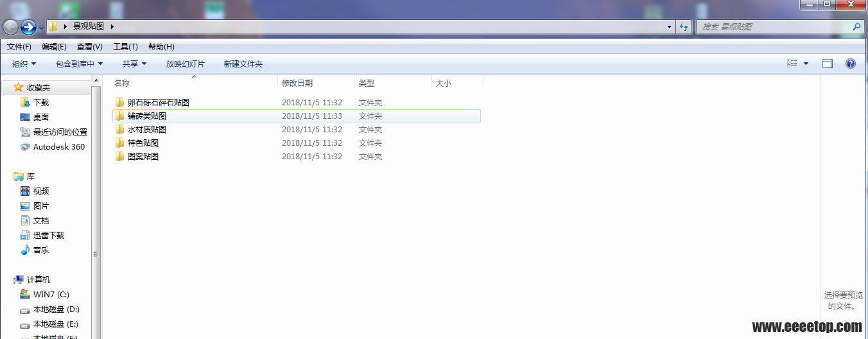Click the Autodesk 360 cloud icon
Viewport: 868px width, 339px height.
pyautogui.click(x=25, y=146)
